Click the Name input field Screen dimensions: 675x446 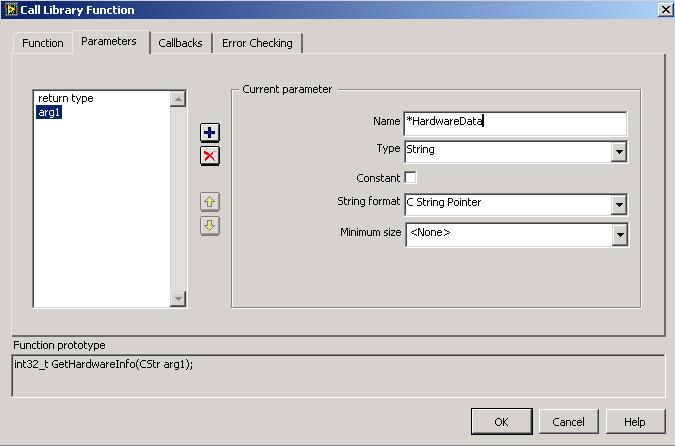tap(515, 123)
